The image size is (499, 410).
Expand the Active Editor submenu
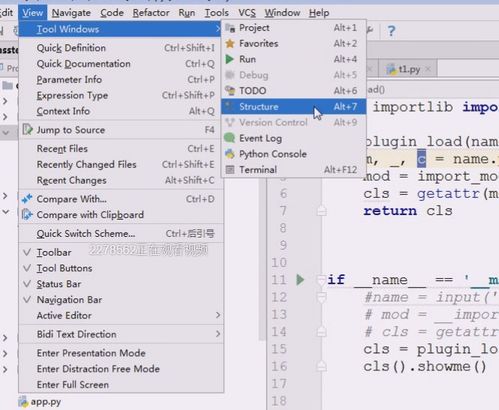coord(121,315)
